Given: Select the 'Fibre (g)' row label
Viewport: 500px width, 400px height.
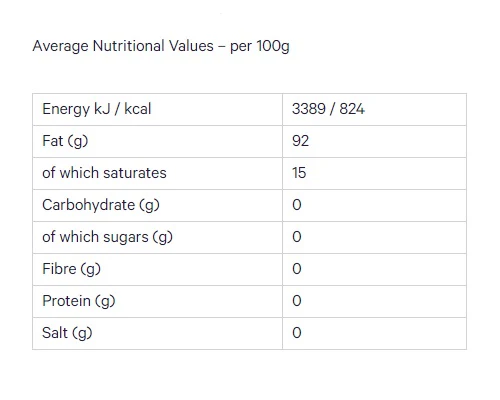Looking at the screenshot, I should click(71, 269).
